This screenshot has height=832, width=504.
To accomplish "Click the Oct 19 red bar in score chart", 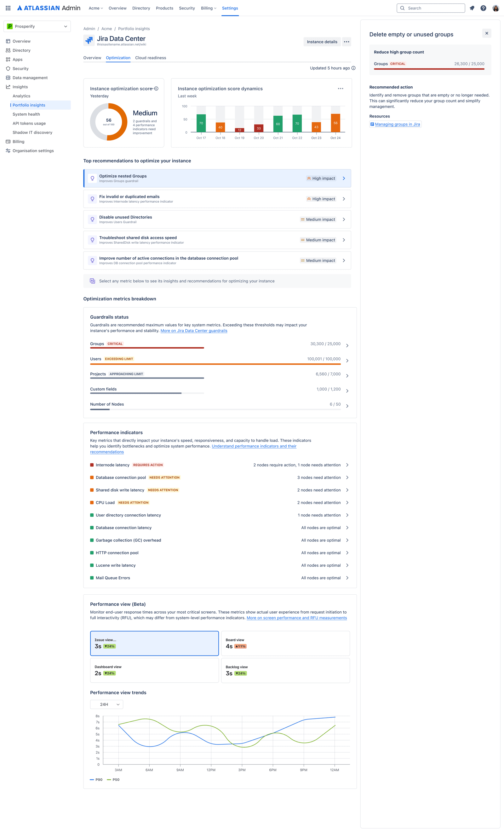I will (x=239, y=130).
